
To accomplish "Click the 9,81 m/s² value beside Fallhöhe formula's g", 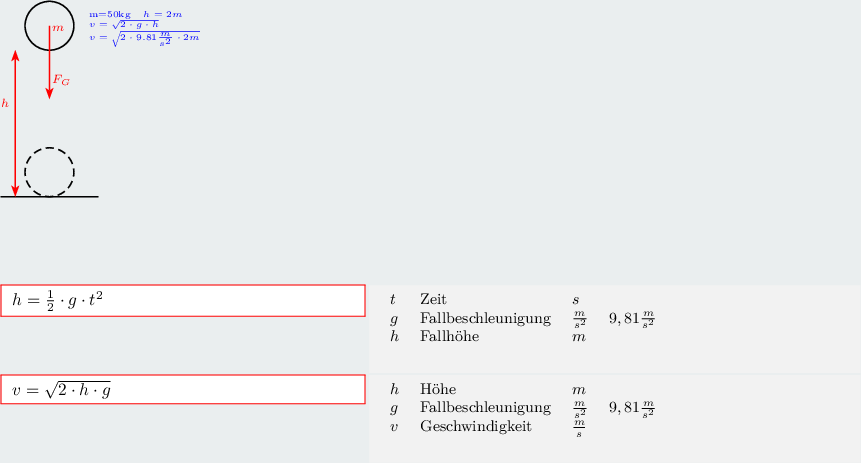I will [632, 319].
